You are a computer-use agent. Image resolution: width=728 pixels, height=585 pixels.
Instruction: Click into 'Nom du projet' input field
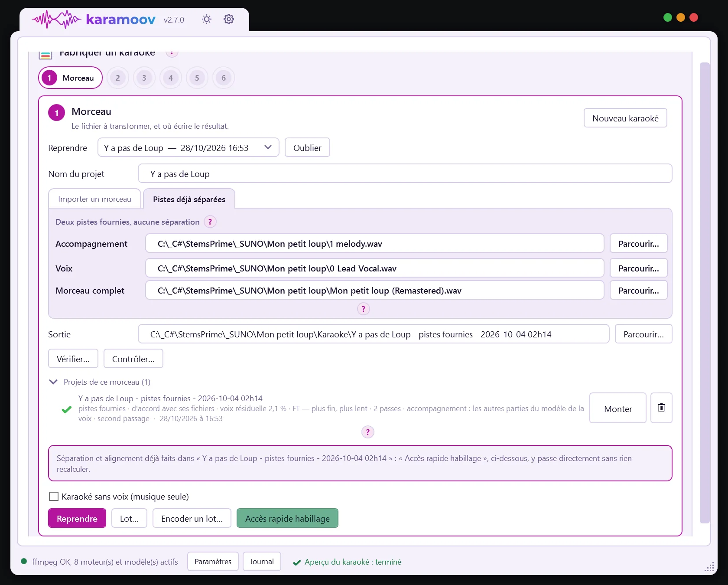(405, 173)
